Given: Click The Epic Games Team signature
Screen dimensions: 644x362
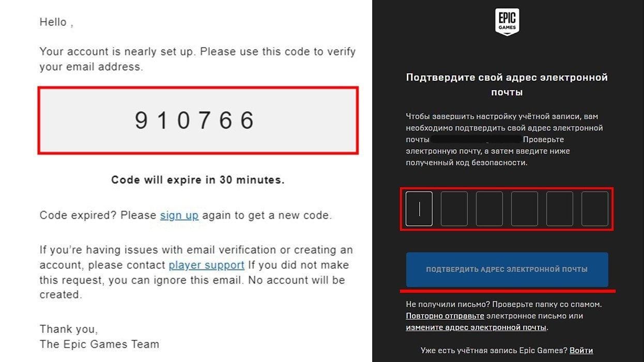Looking at the screenshot, I should click(x=99, y=344).
